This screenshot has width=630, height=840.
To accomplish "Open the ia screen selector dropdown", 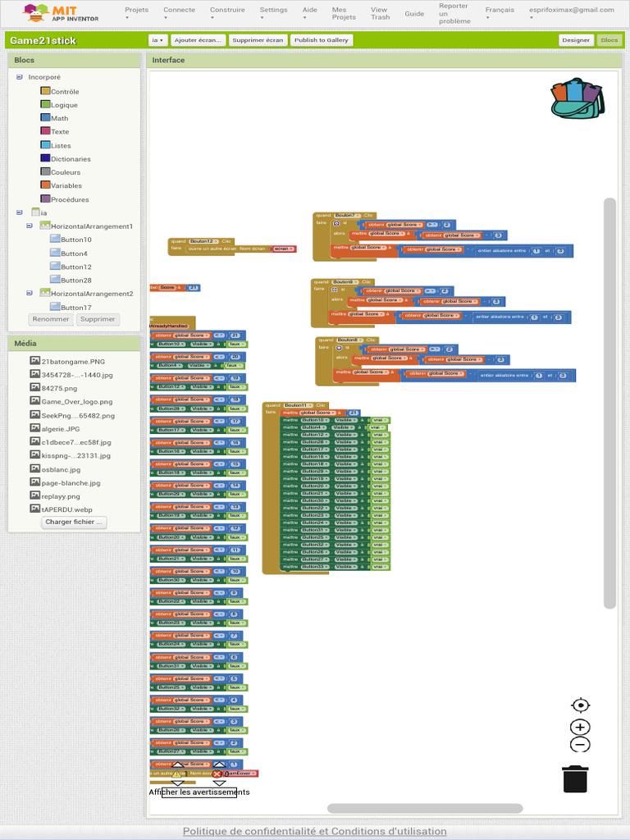I will pos(157,40).
